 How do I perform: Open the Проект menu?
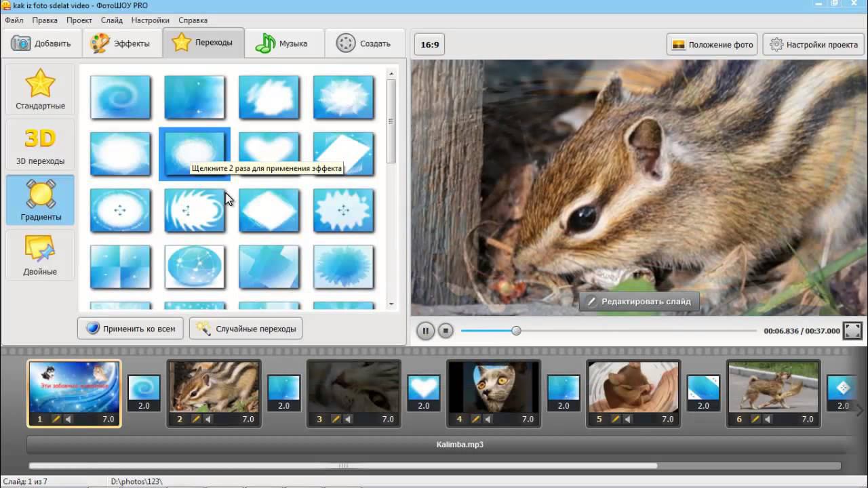pyautogui.click(x=79, y=20)
